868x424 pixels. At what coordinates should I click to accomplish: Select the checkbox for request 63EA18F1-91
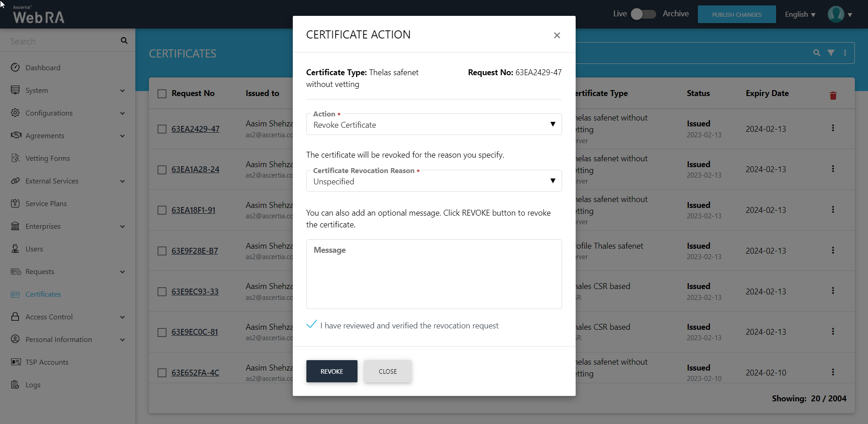[x=162, y=210]
